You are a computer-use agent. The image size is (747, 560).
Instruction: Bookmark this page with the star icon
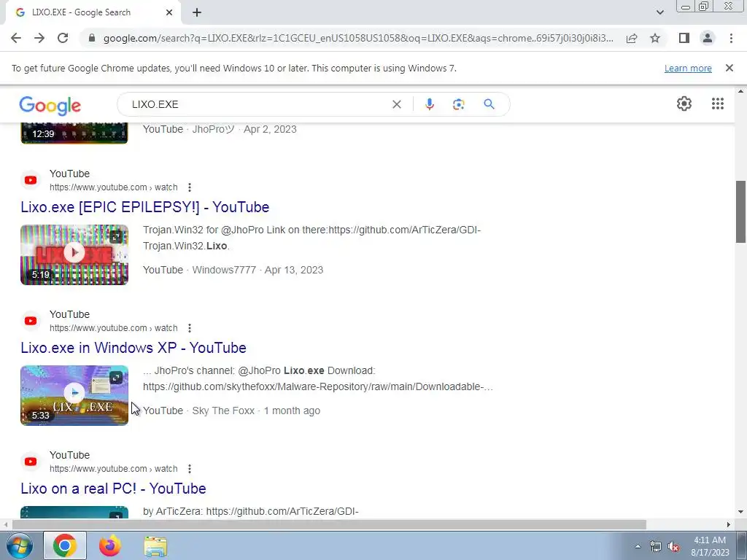pos(655,38)
